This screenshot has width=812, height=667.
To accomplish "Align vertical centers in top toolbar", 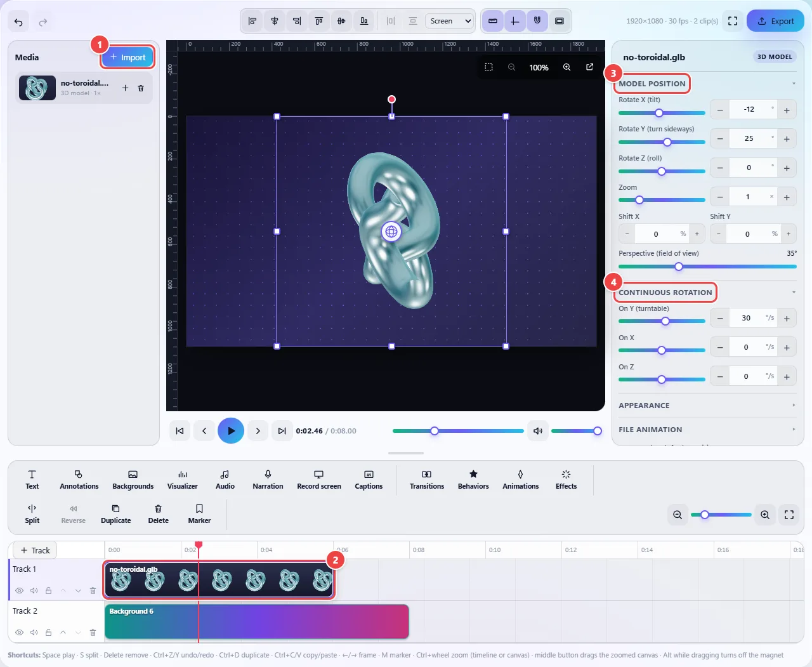I will pos(341,21).
